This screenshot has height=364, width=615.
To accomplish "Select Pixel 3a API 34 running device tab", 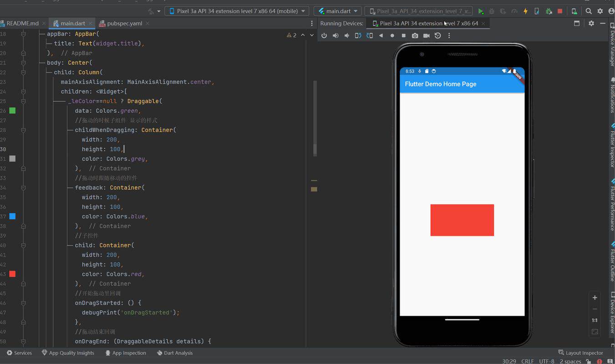I will pos(428,23).
